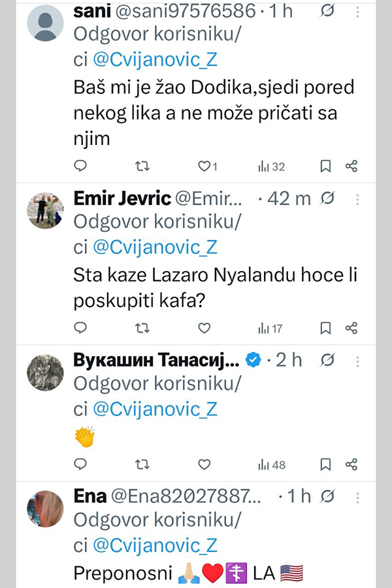This screenshot has width=392, height=588.
Task: Open more options on sani's tweet
Action: (357, 13)
